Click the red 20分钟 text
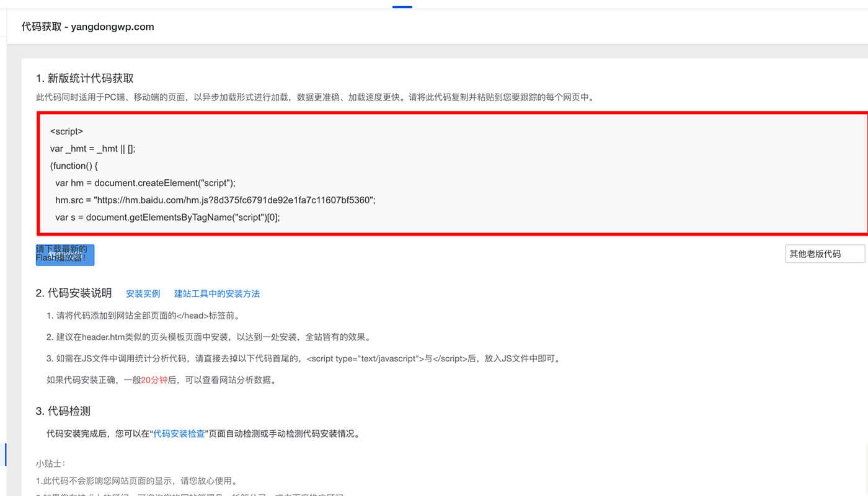Screen dimensions: 868x496 pos(154,380)
